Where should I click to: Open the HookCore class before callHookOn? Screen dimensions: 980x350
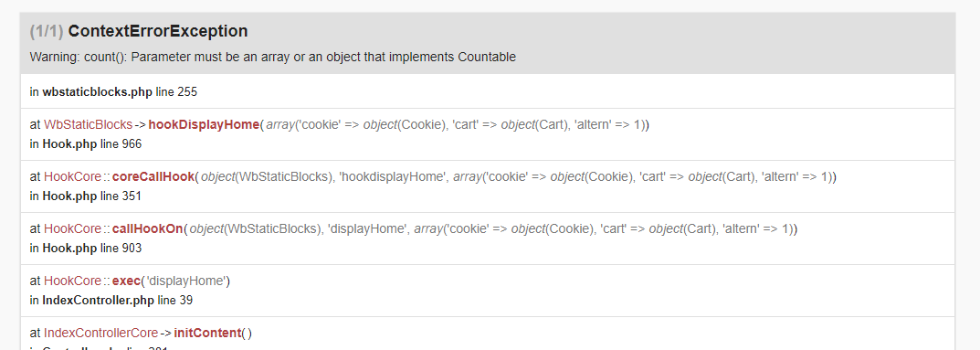tap(72, 228)
